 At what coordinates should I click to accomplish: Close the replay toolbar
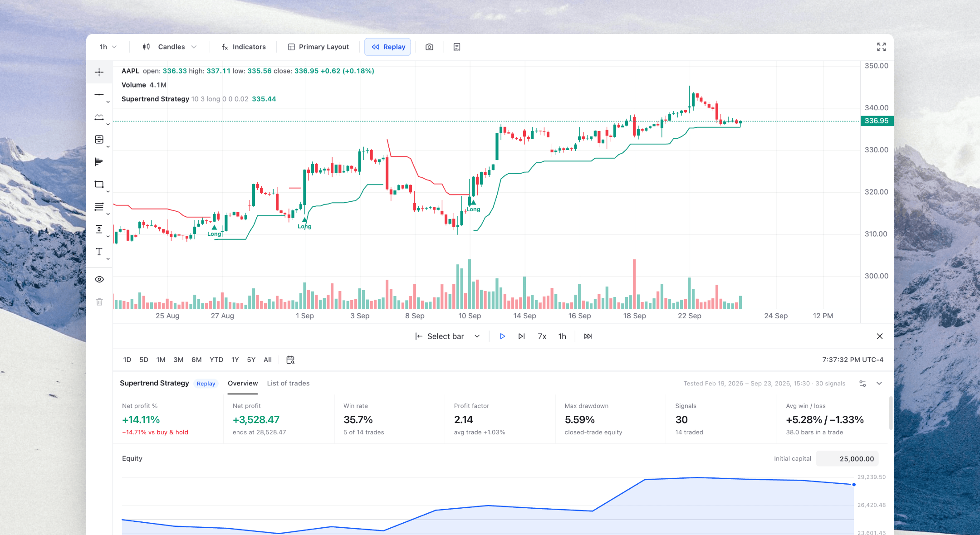point(880,336)
